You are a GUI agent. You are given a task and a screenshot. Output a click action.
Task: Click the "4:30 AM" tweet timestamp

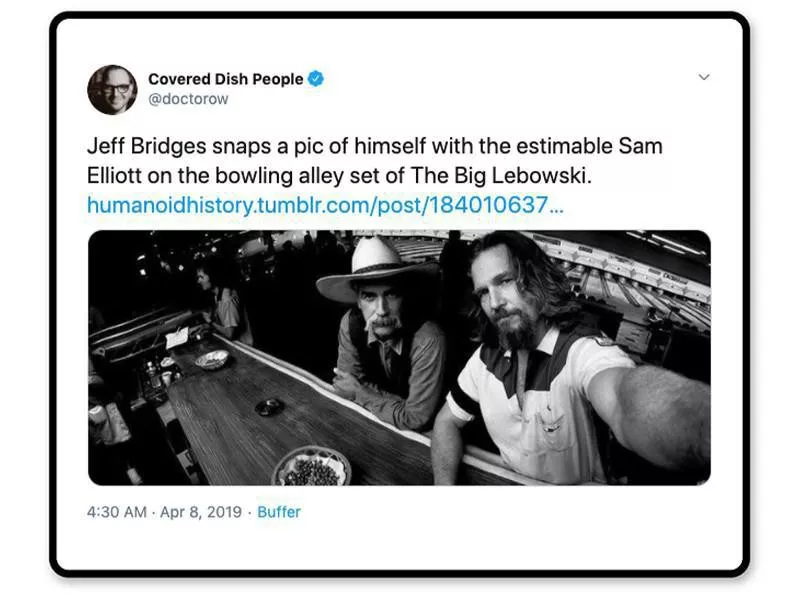117,512
